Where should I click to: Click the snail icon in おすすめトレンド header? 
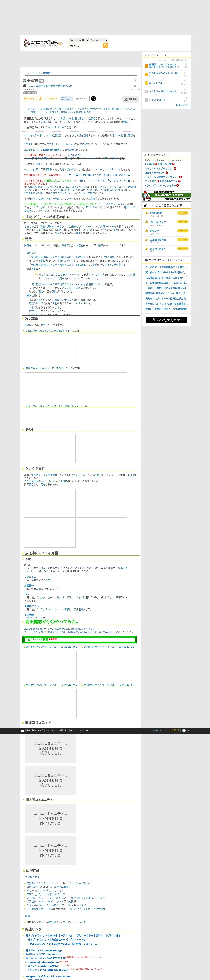click(x=145, y=155)
